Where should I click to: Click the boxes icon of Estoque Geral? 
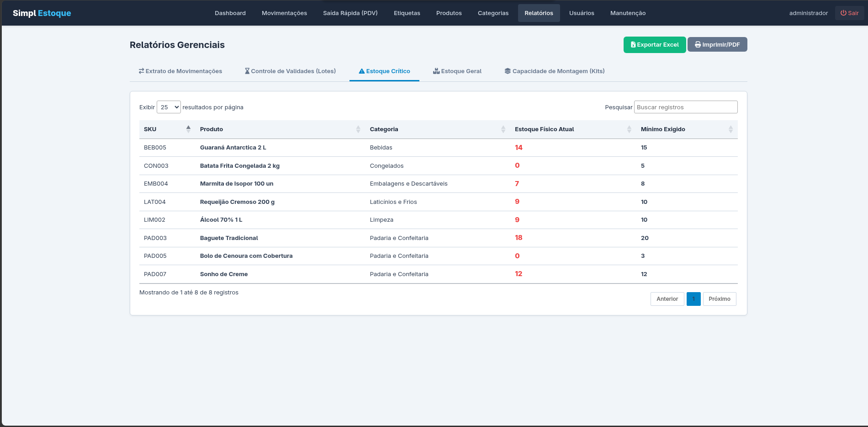click(x=436, y=71)
